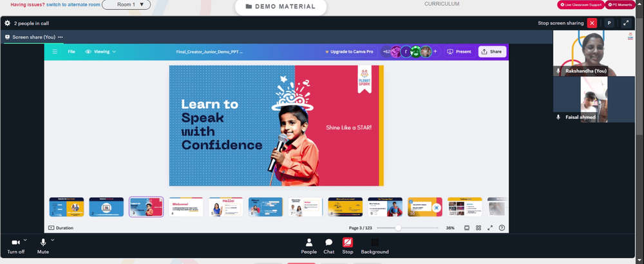
Task: Open the call settings gear icon
Action: [7, 23]
